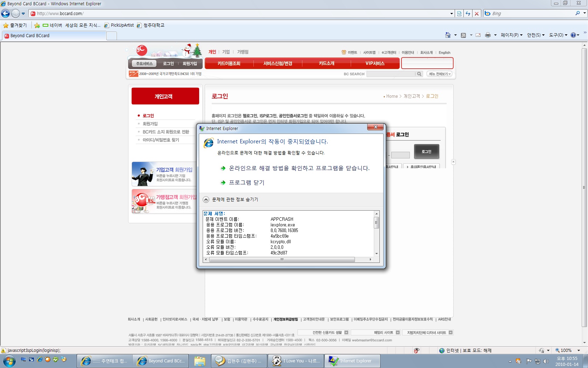Click the Bing search magnifier icon
The image size is (588, 368).
pos(577,13)
